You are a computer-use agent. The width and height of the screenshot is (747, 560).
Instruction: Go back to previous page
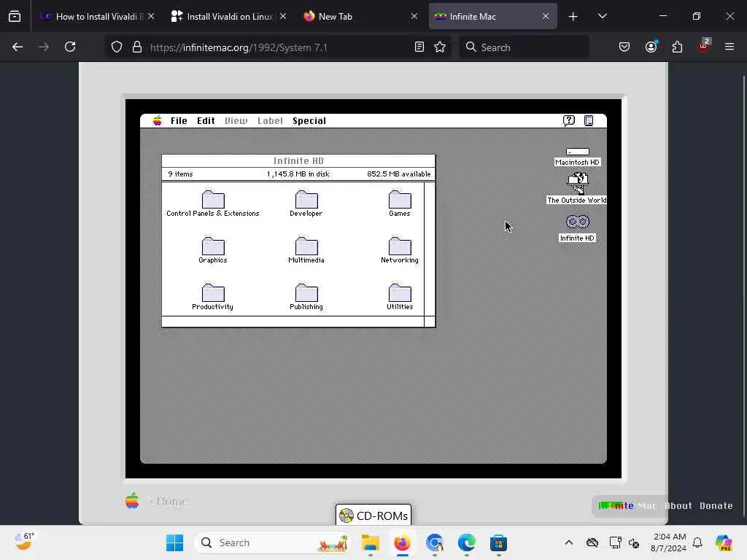point(18,47)
